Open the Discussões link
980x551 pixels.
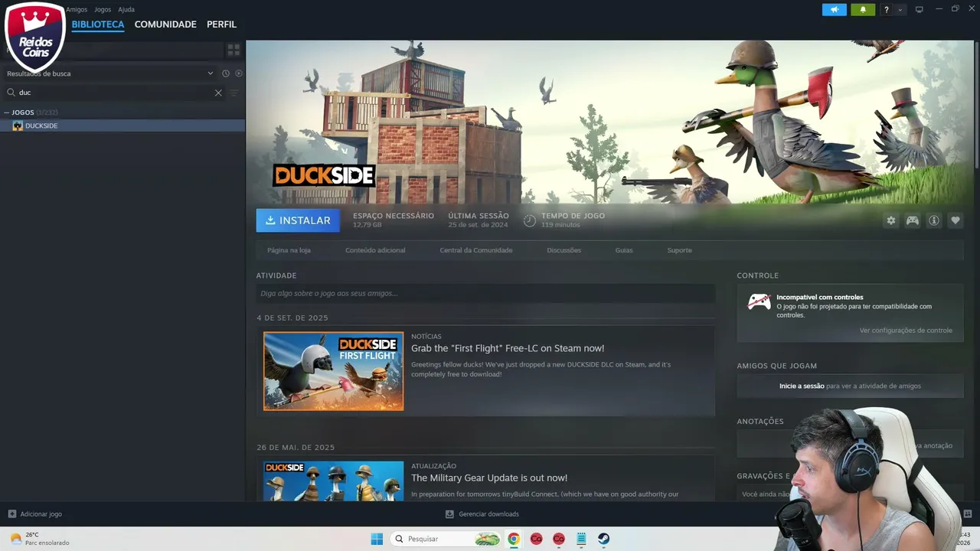click(564, 250)
